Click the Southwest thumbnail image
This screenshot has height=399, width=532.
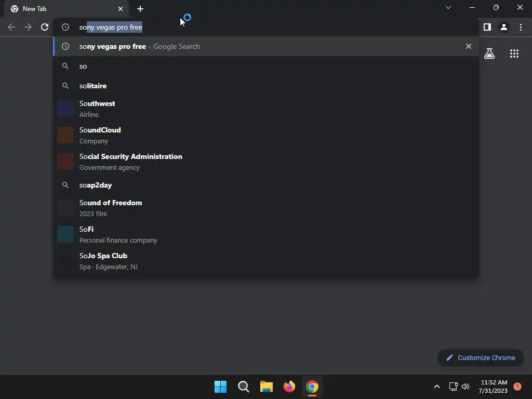point(65,109)
